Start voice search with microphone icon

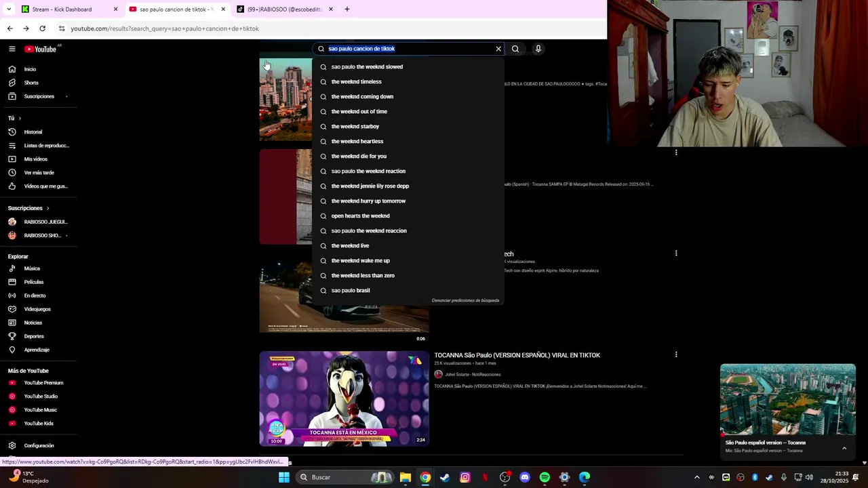click(538, 49)
